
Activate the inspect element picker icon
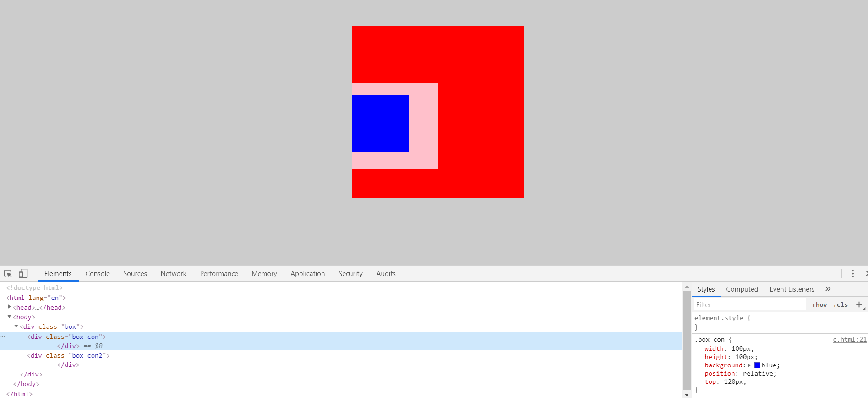pyautogui.click(x=8, y=274)
